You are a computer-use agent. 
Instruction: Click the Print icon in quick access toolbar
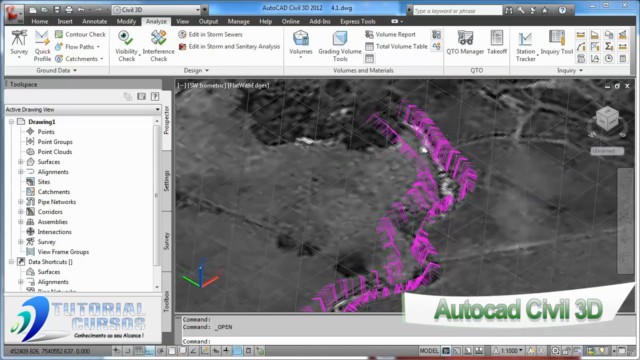coord(69,10)
